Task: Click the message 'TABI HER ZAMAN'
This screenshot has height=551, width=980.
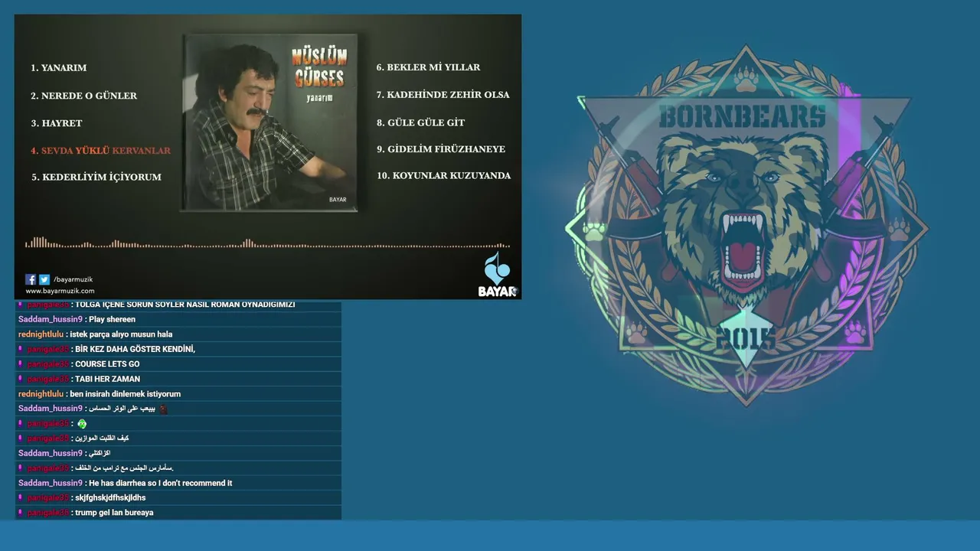Action: point(107,379)
